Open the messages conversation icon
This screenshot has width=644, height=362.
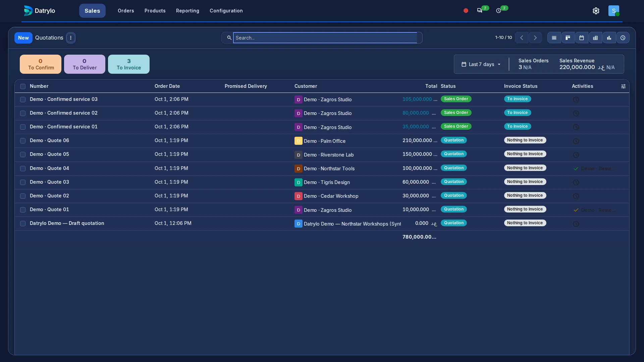click(480, 11)
